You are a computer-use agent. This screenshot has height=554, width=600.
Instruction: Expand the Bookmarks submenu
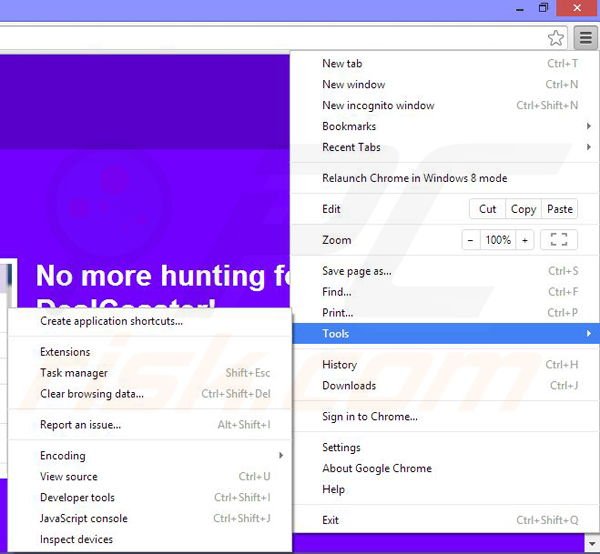445,126
